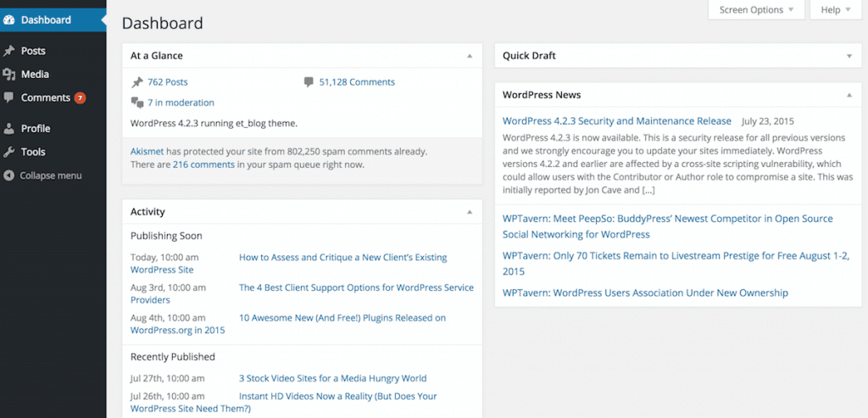This screenshot has height=418, width=868.
Task: Click the Profile person icon in sidebar
Action: point(8,128)
